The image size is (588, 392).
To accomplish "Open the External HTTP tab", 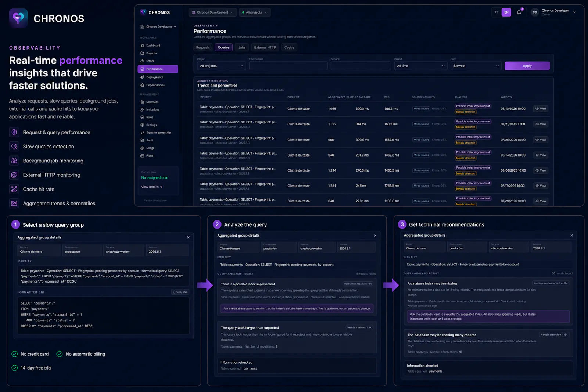I will click(265, 47).
